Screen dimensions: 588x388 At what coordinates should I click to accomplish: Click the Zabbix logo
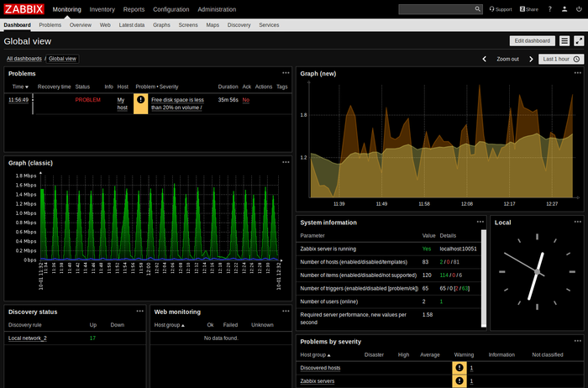pos(24,9)
